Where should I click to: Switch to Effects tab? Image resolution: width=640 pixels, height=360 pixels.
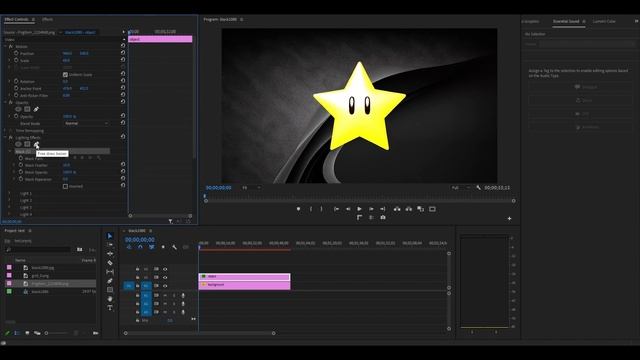[x=47, y=19]
